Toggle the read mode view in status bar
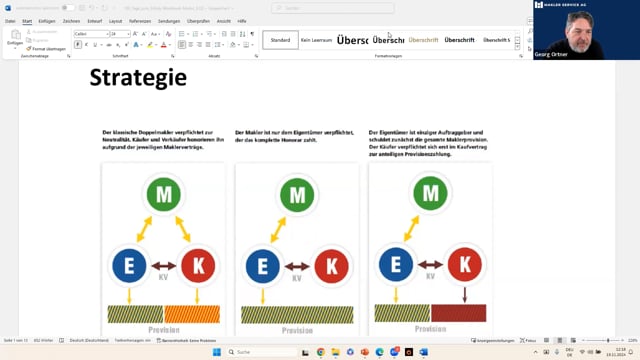Image resolution: width=640 pixels, height=360 pixels. [x=546, y=340]
